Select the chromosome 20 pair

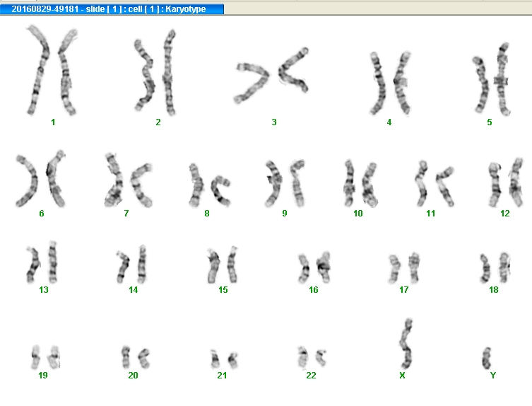pyautogui.click(x=136, y=357)
